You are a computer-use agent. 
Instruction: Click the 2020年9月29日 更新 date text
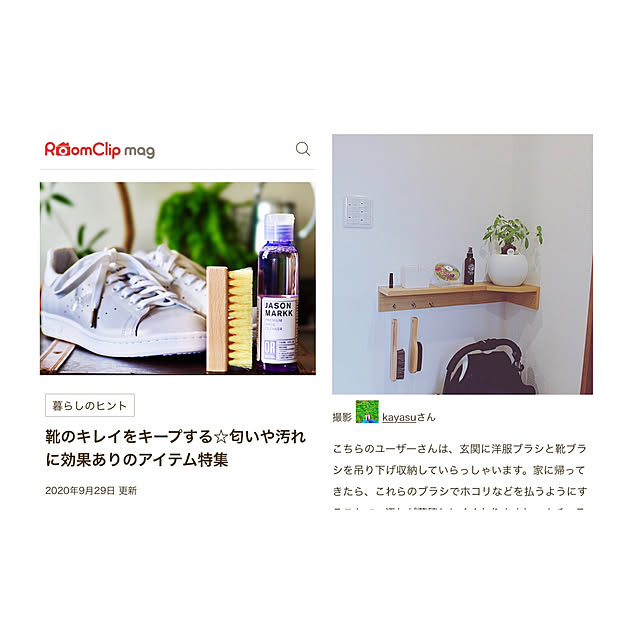click(91, 490)
